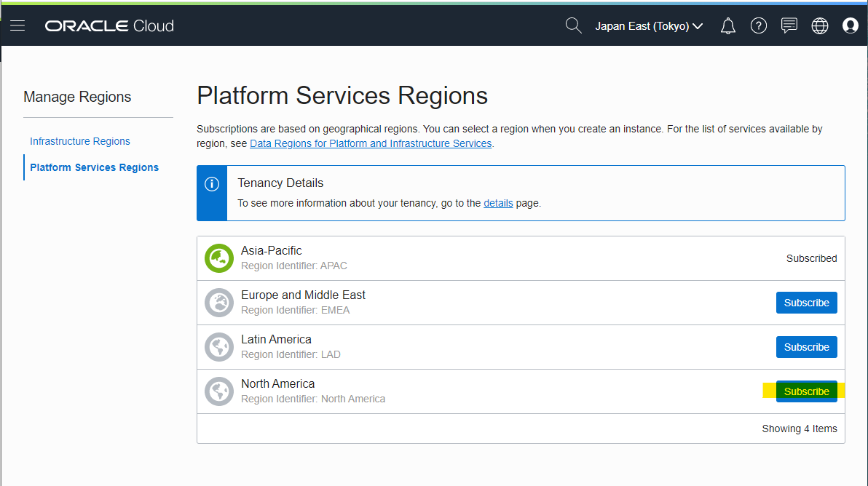The height and width of the screenshot is (486, 868).
Task: Open Data Regions for Platform and Infrastructure Services link
Action: (x=371, y=143)
